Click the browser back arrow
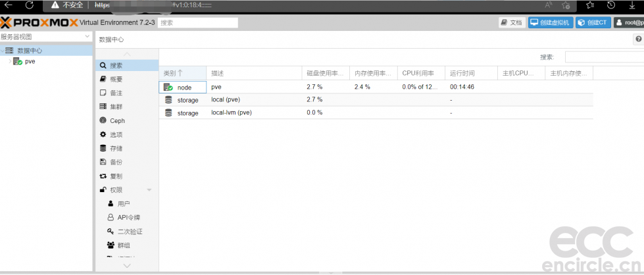Screen dimensions: 644x275 [x=8, y=5]
